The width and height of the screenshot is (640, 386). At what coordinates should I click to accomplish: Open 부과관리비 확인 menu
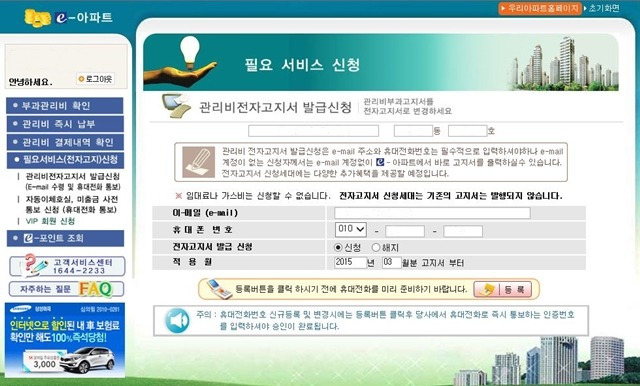(65, 106)
